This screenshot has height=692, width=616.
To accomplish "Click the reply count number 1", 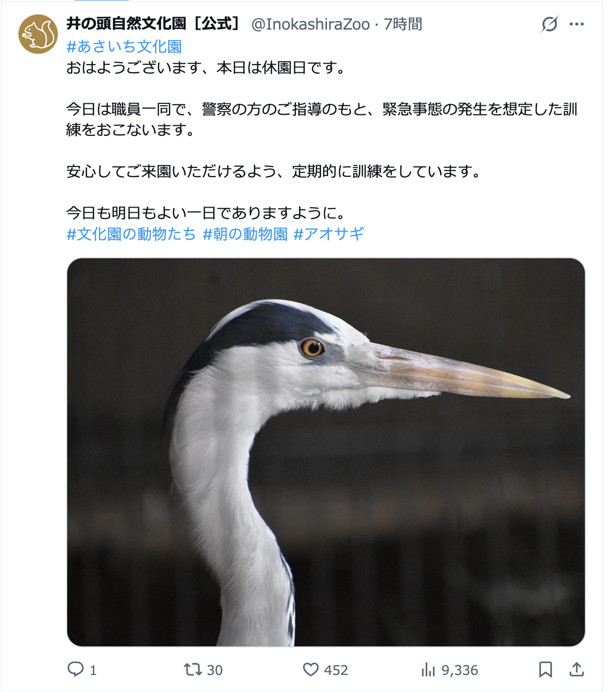I will pyautogui.click(x=93, y=670).
